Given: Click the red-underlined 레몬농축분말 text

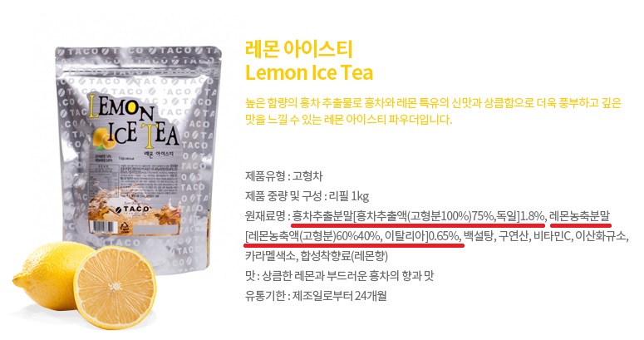Looking at the screenshot, I should point(580,216).
